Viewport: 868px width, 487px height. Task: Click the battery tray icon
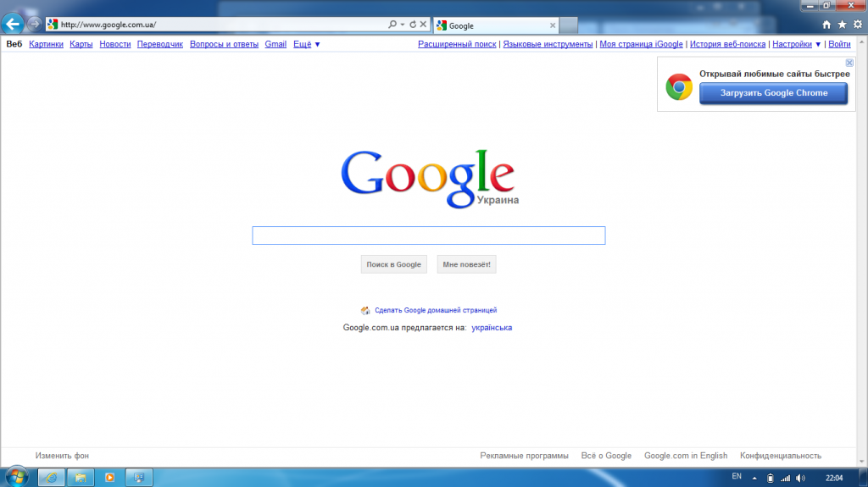point(770,478)
